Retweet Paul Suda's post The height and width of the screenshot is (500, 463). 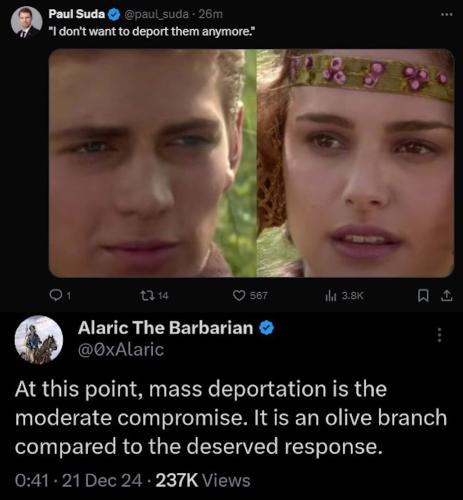pos(145,295)
